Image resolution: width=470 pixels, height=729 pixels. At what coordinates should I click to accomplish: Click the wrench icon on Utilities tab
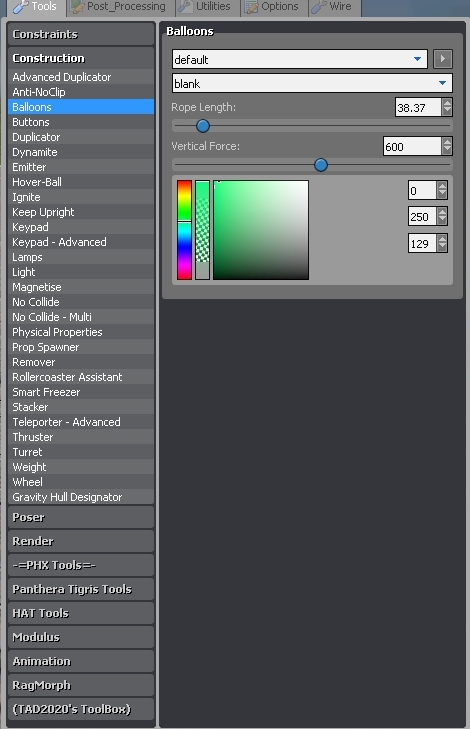pos(186,7)
